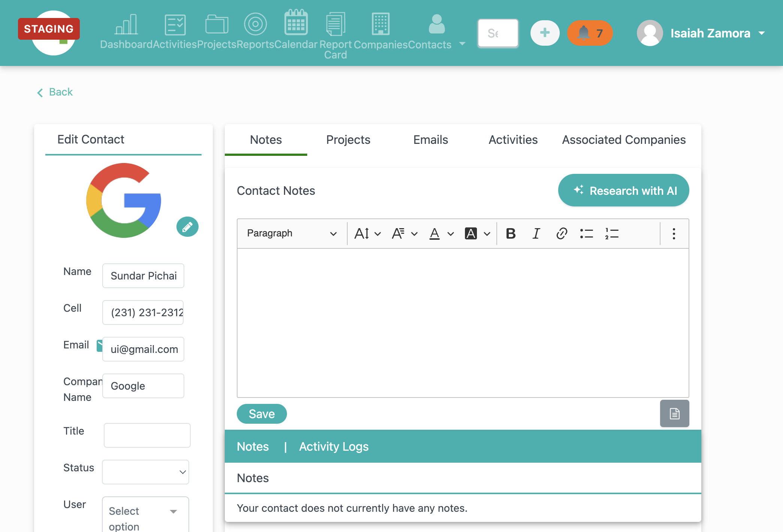
Task: Insert a link in editor
Action: 562,233
